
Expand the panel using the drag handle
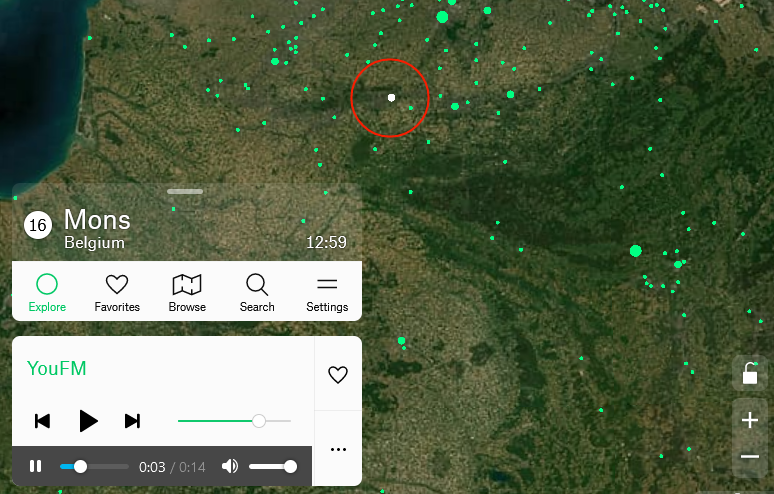pyautogui.click(x=185, y=191)
